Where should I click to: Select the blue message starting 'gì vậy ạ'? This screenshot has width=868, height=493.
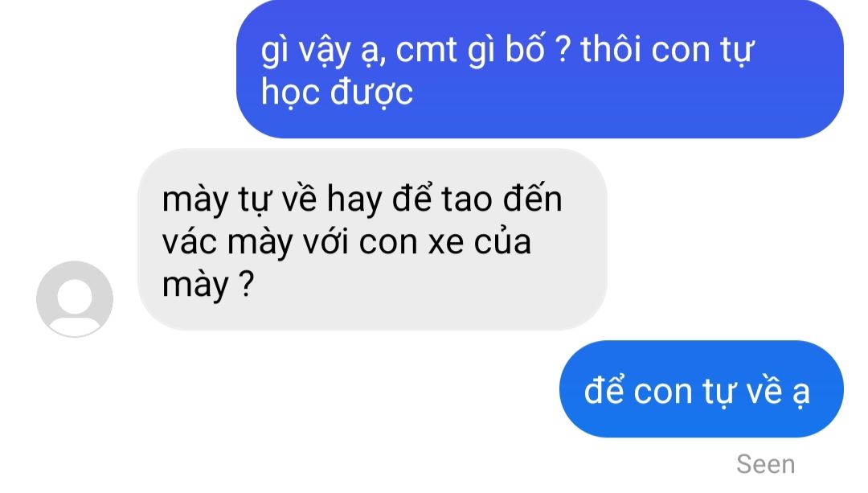540,69
